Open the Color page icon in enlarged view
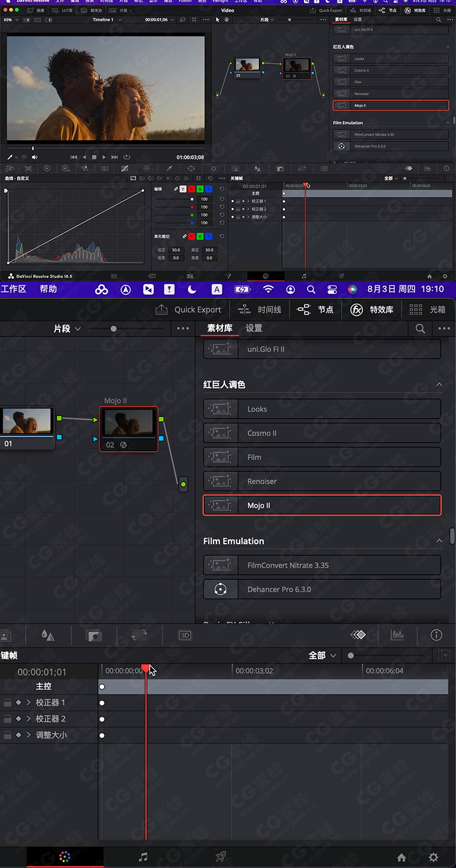This screenshot has height=868, width=456. click(64, 857)
